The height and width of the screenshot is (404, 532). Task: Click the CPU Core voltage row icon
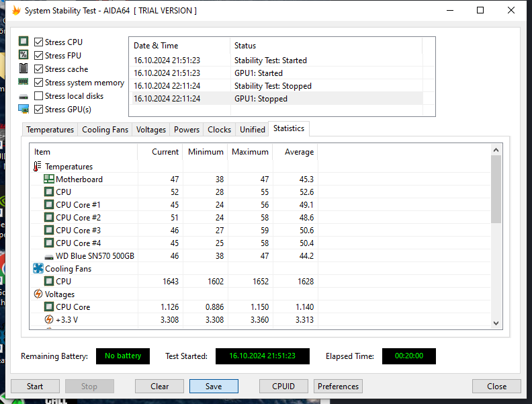tap(49, 307)
